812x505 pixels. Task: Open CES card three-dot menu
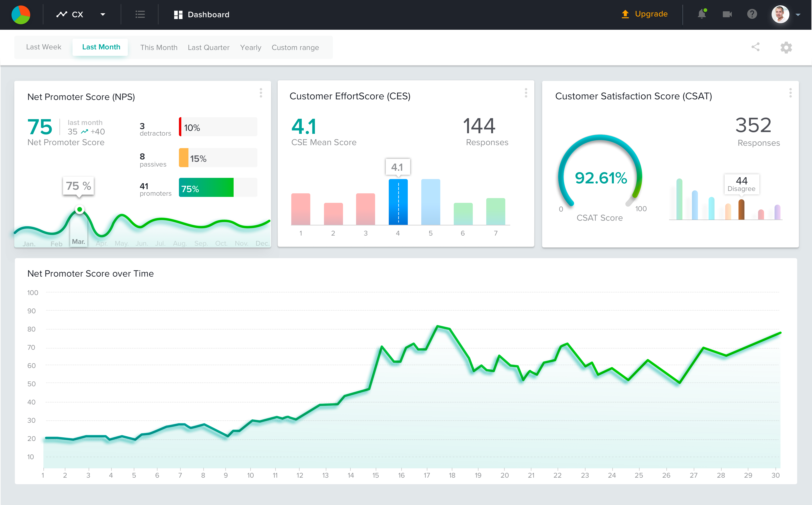click(526, 93)
